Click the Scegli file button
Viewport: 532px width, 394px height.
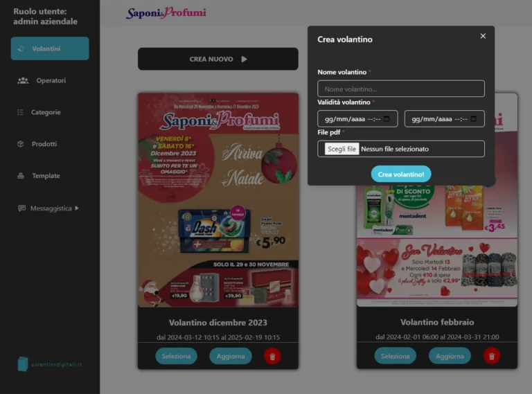pos(342,149)
